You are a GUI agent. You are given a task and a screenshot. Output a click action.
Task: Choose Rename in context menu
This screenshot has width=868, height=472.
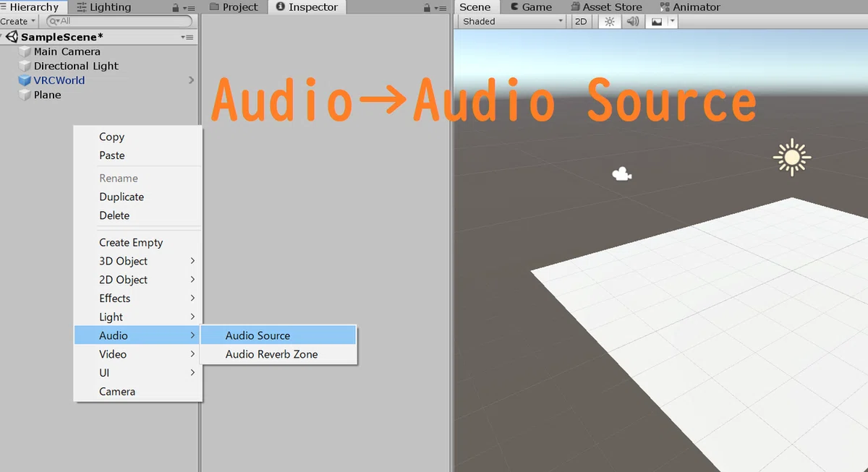pyautogui.click(x=138, y=178)
